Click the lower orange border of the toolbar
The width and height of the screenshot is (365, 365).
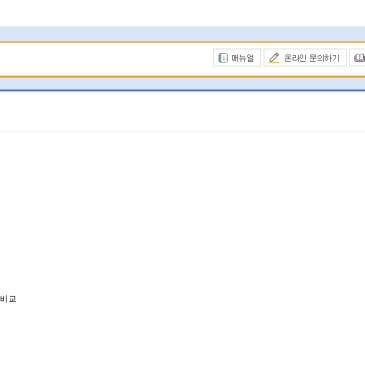coord(182,77)
